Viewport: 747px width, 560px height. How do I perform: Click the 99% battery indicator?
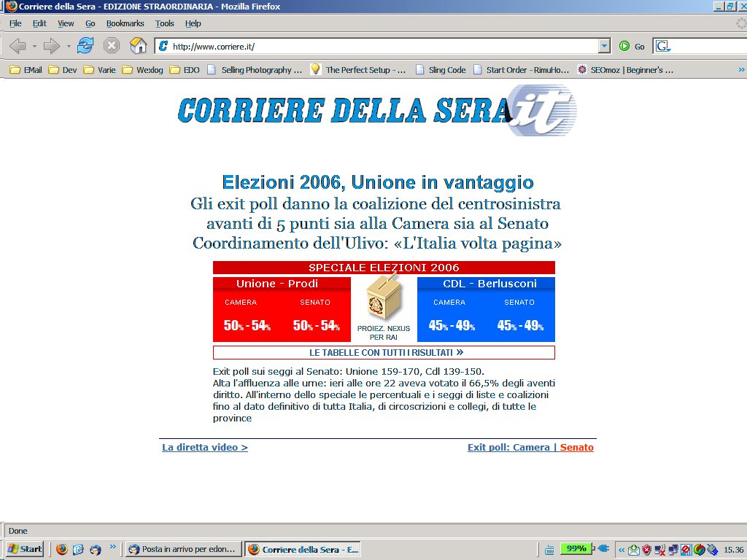pos(576,548)
